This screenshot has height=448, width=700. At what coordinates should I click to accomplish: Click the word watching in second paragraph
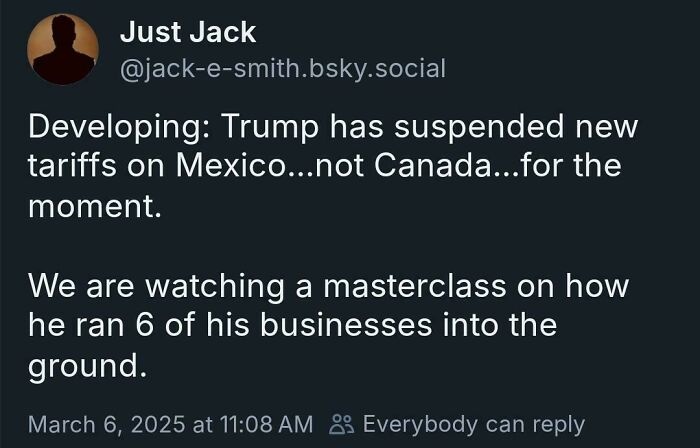[215, 288]
